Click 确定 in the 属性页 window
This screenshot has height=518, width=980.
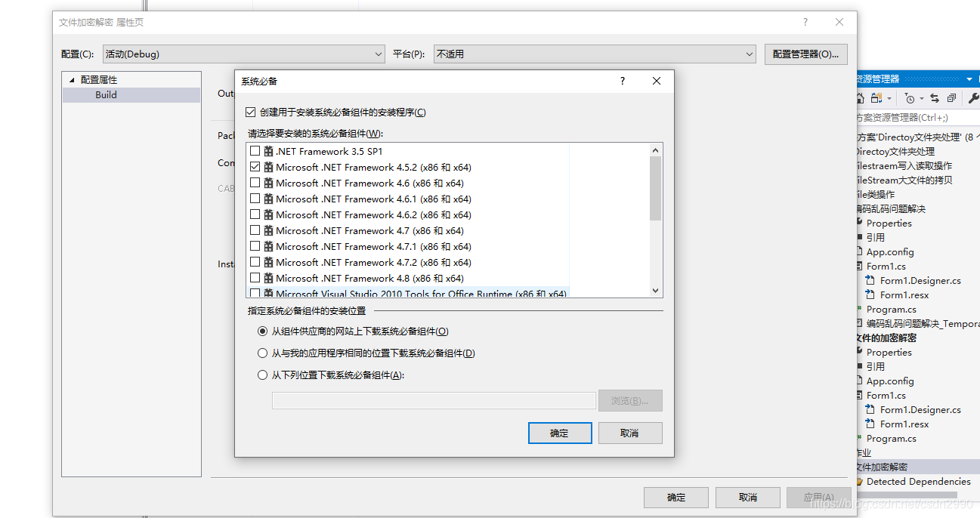tap(676, 497)
